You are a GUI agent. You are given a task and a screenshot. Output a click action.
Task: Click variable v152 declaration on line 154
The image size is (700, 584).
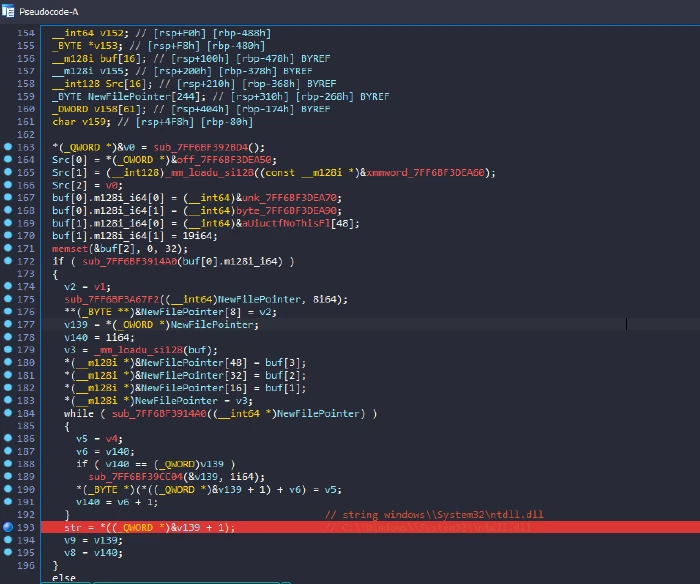111,33
